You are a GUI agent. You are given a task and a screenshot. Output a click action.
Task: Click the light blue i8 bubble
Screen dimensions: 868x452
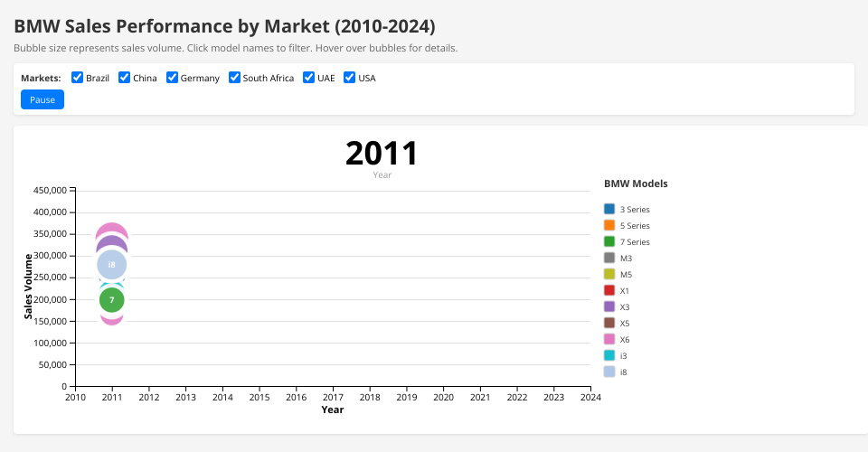pyautogui.click(x=111, y=264)
